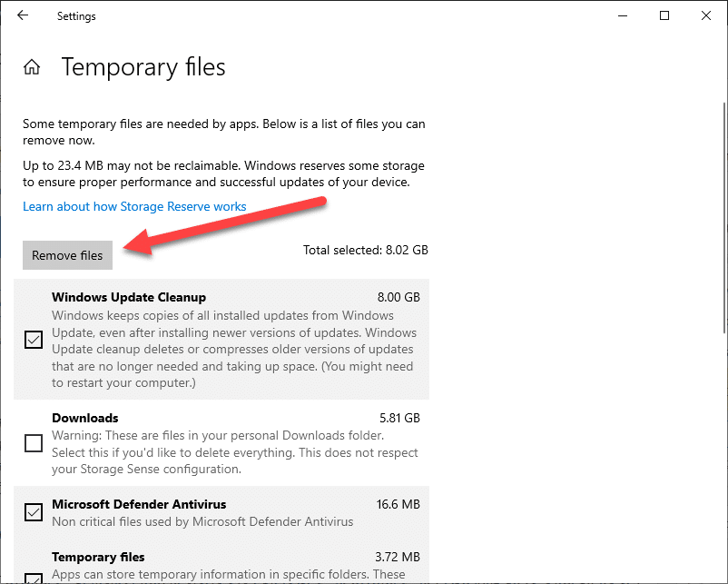Uncheck the Microsoft Defender Antivirus checkbox
This screenshot has width=728, height=584.
click(x=34, y=512)
